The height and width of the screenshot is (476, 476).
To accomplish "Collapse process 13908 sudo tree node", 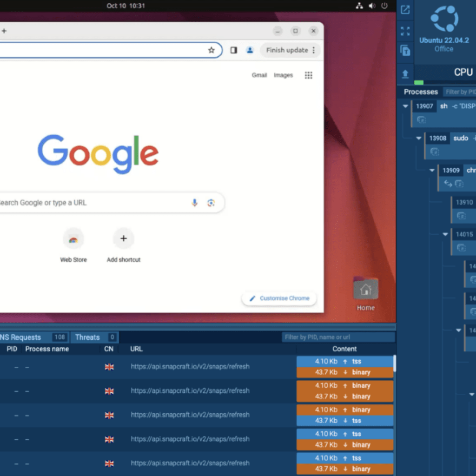I will pos(419,138).
